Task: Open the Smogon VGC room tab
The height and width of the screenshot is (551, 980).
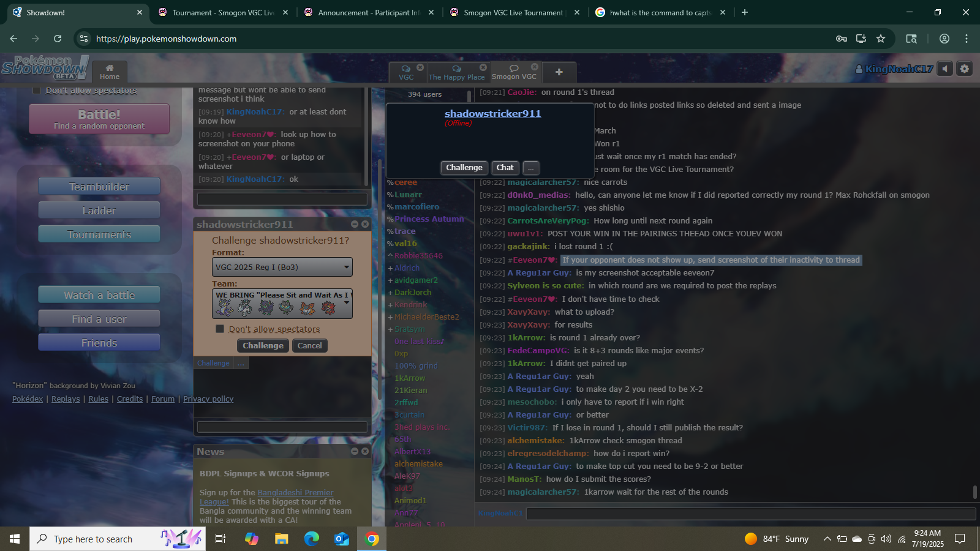Action: (x=514, y=72)
